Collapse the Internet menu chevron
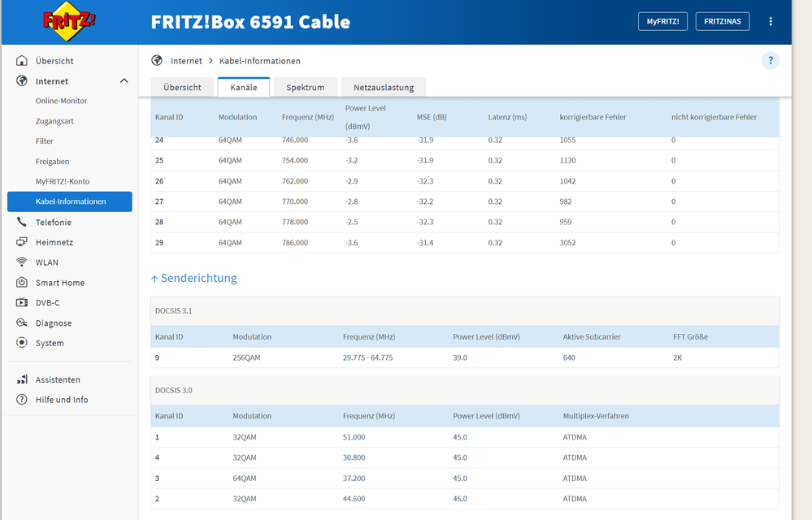The image size is (812, 520). point(124,80)
